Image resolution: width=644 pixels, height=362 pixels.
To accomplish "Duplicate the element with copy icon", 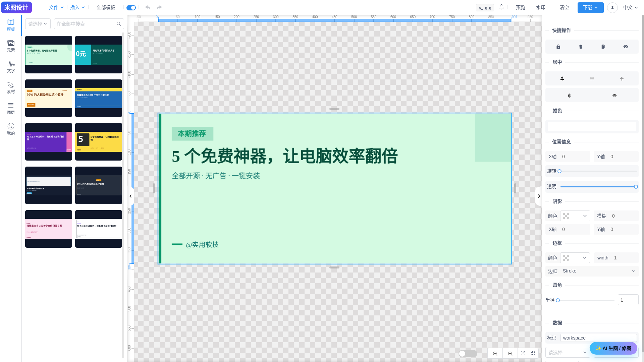I will 603,47.
